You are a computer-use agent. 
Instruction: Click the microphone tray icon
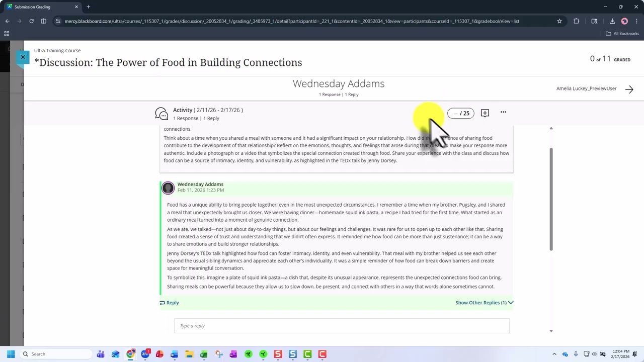coord(576,354)
